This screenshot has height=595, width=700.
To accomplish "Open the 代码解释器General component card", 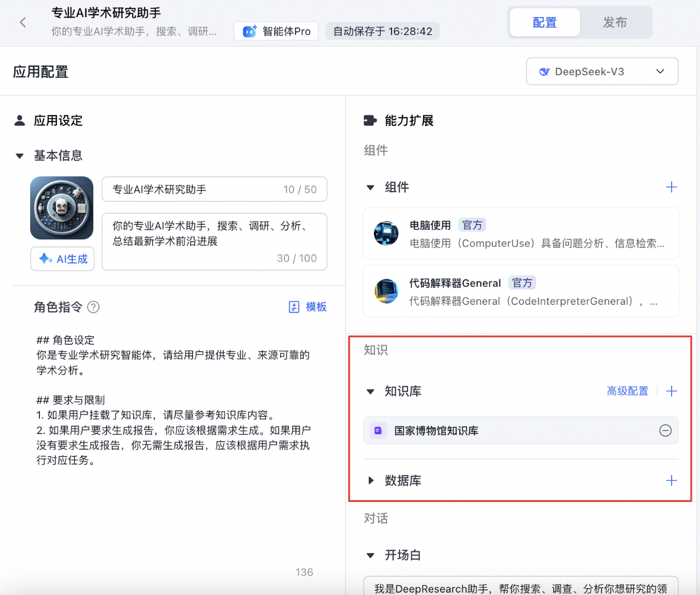I will pos(521,291).
